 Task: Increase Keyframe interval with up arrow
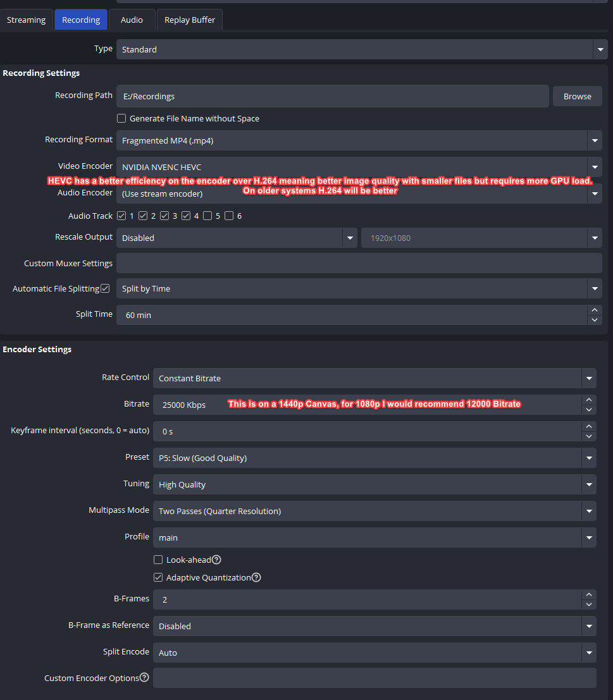[x=589, y=426]
